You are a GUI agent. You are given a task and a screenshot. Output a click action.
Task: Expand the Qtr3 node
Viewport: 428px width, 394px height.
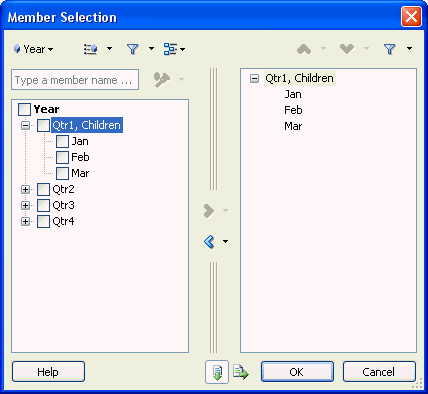click(25, 205)
